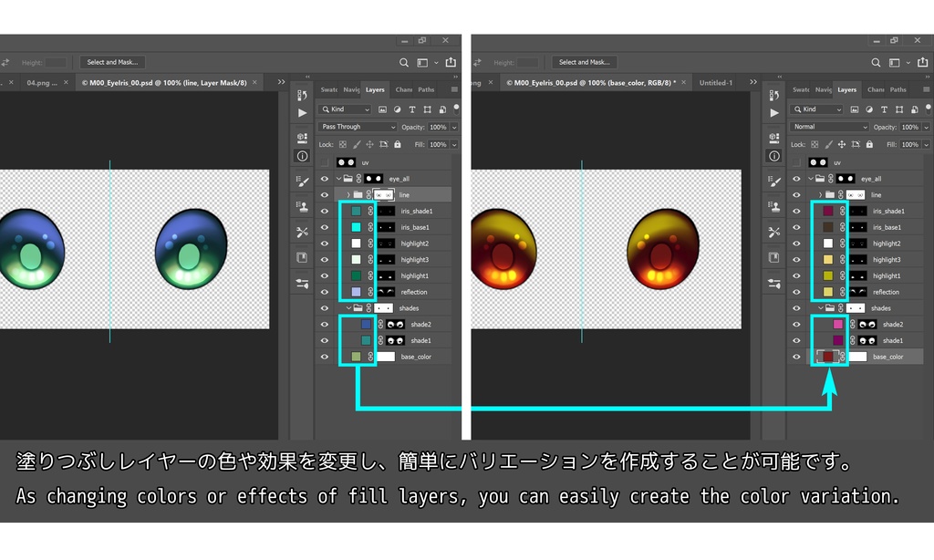Hide the reflection layer in the orange-eye document
Image resolution: width=934 pixels, height=560 pixels.
(x=796, y=292)
